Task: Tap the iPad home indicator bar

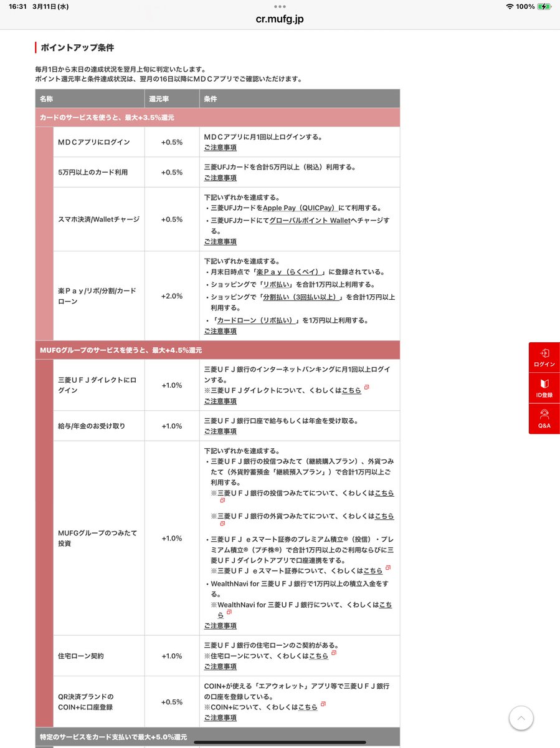Action: [x=280, y=742]
